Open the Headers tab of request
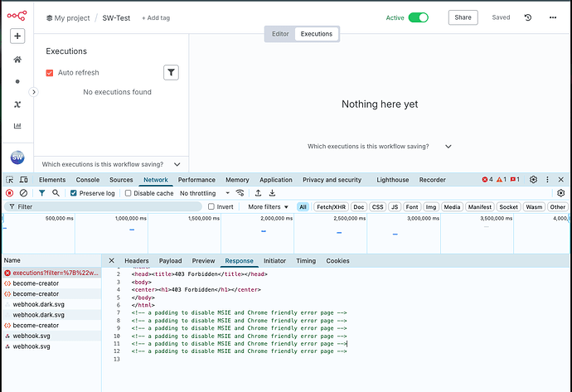This screenshot has width=572, height=392. pos(137,261)
